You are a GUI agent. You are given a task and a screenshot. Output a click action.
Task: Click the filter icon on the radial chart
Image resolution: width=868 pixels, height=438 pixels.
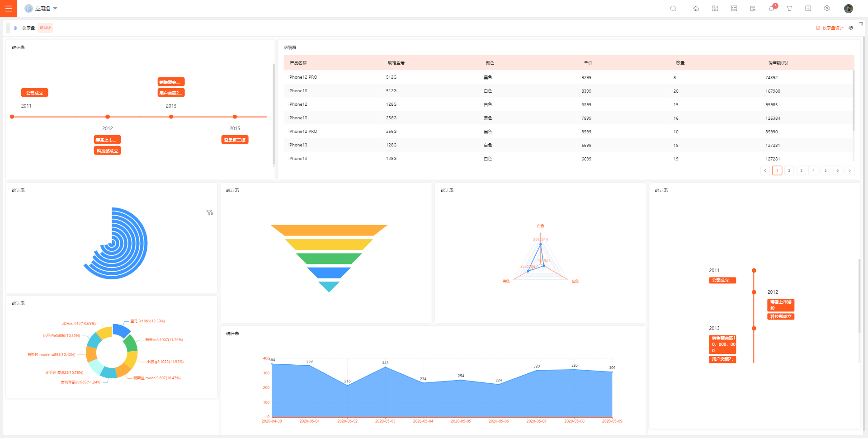[210, 212]
